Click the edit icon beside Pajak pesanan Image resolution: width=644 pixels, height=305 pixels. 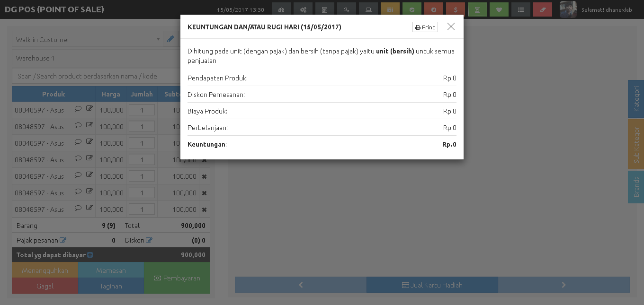[63, 240]
